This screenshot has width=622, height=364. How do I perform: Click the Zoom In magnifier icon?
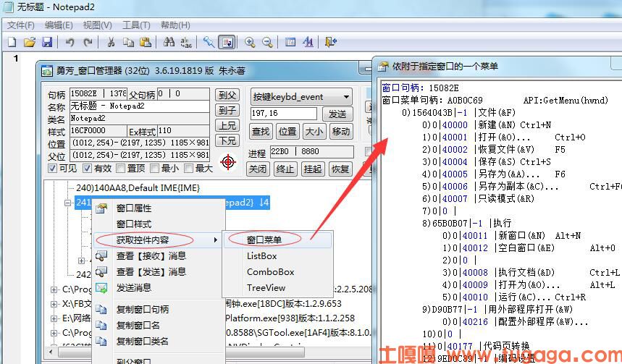pyautogui.click(x=250, y=42)
